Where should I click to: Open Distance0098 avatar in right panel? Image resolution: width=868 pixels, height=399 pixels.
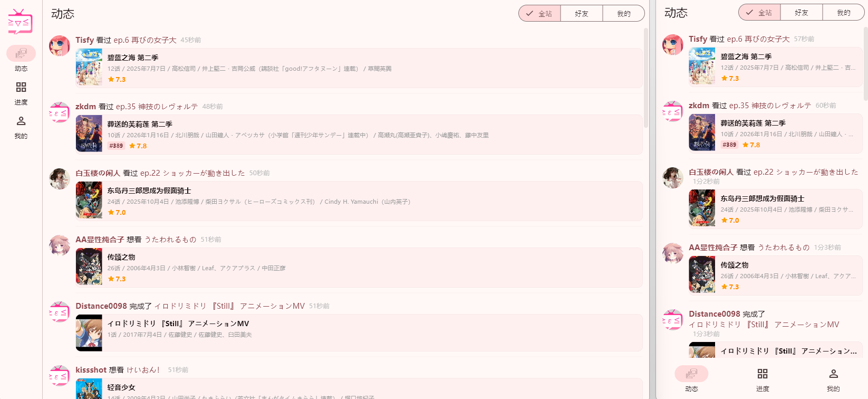673,320
